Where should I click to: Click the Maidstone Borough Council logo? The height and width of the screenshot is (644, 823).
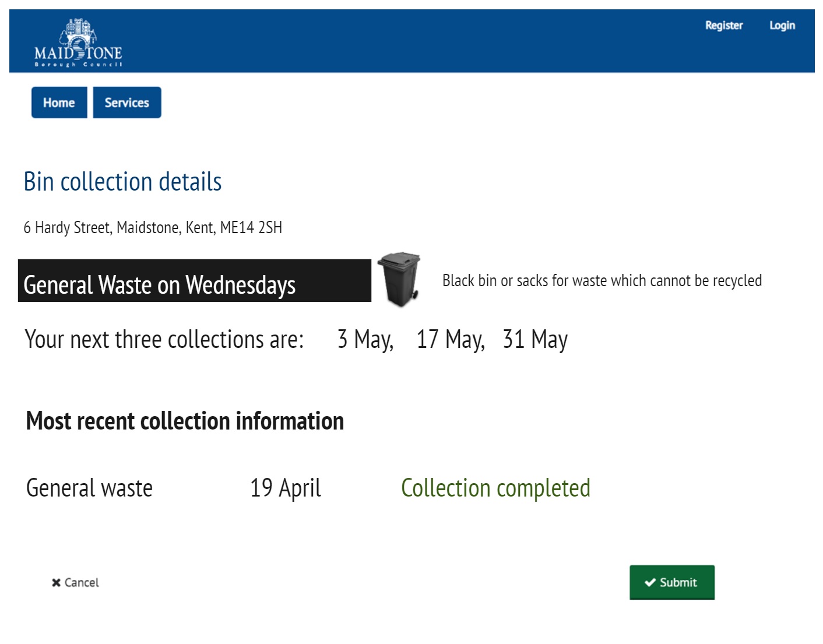78,43
